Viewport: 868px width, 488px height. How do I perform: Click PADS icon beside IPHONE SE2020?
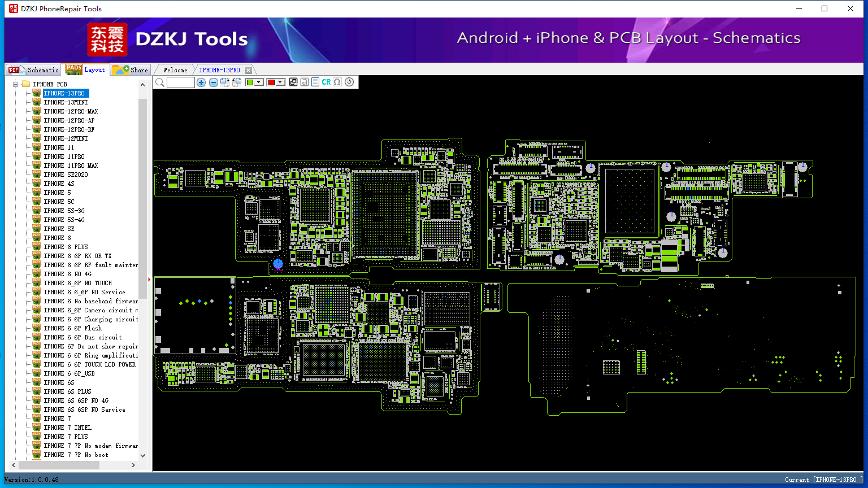[x=37, y=174]
